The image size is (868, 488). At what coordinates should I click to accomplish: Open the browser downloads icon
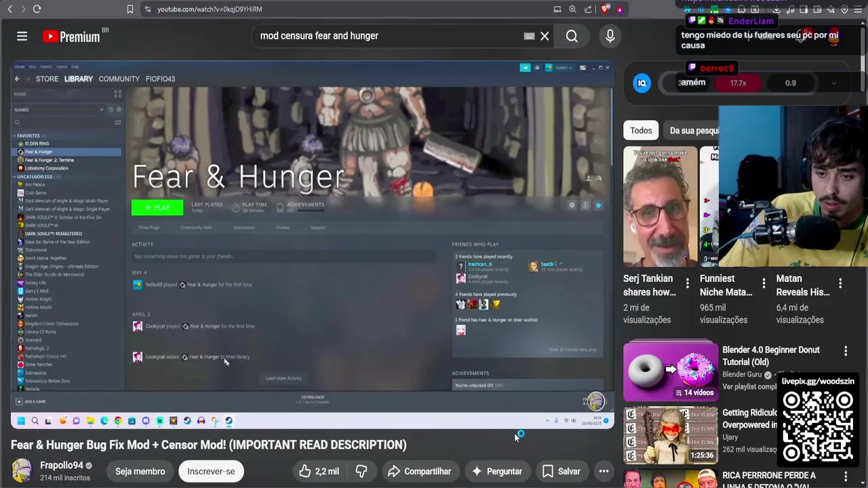(776, 9)
